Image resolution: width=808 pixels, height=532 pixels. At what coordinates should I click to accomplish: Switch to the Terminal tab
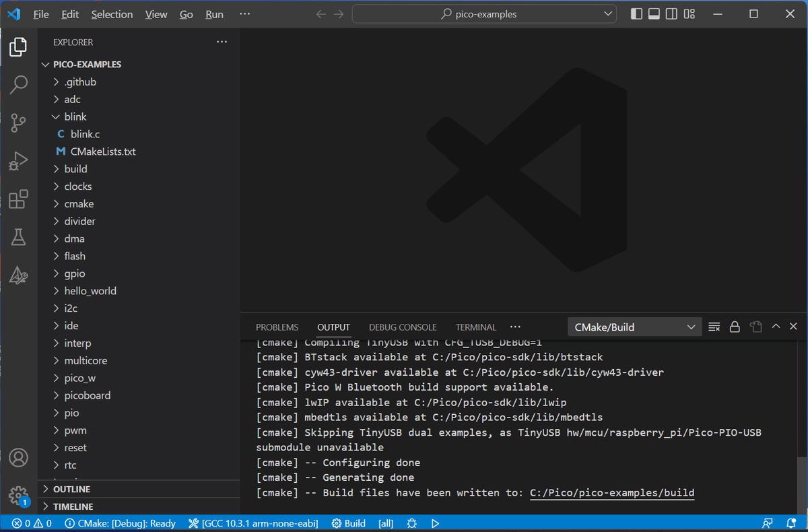476,327
